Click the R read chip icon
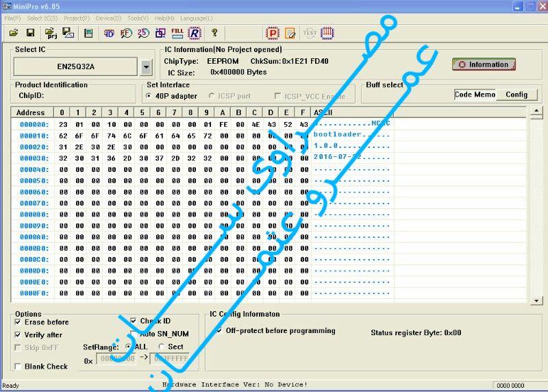The height and width of the screenshot is (392, 548). click(x=195, y=34)
